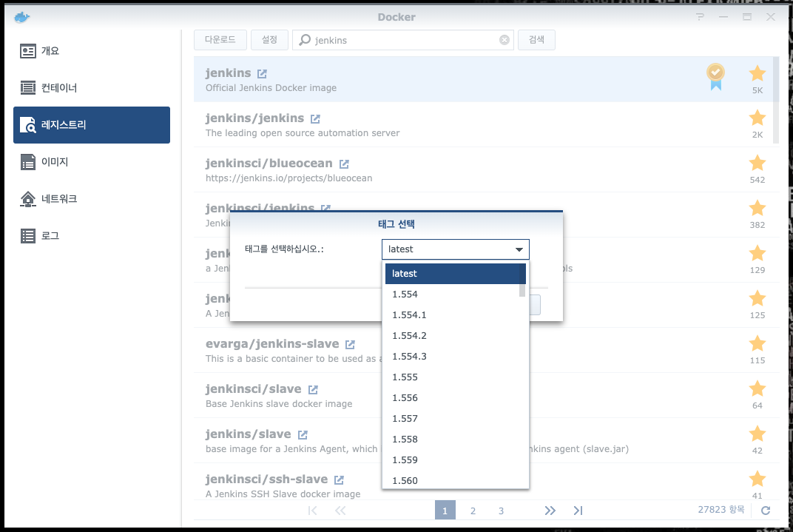Click the star icon showing 542
This screenshot has height=532, width=793.
[x=757, y=163]
